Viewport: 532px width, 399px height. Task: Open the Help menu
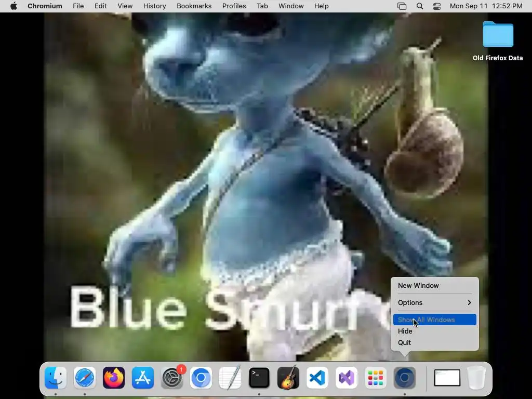click(321, 6)
